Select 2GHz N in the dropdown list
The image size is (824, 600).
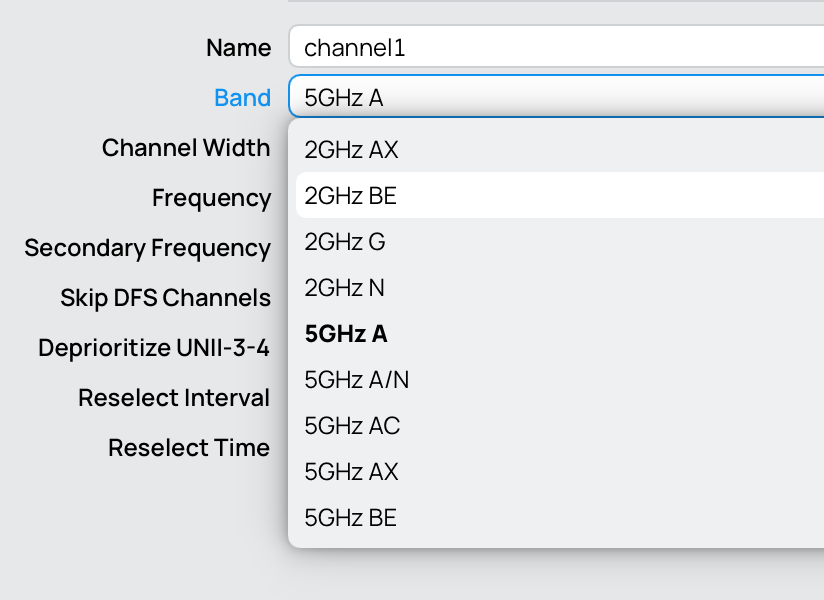(345, 288)
